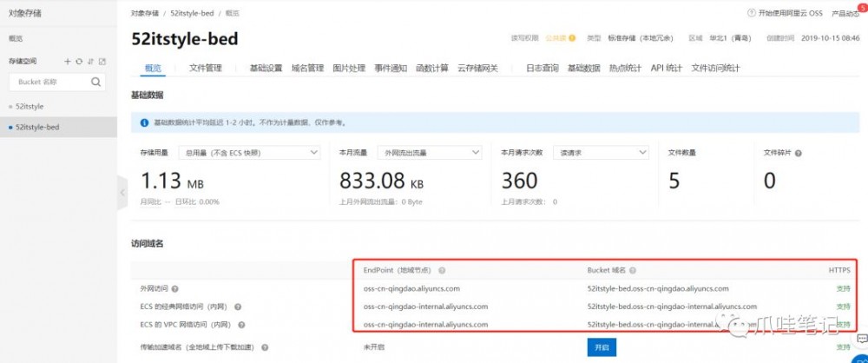868x363 pixels.
Task: Click 对象存储 in the breadcrumb
Action: tap(144, 13)
